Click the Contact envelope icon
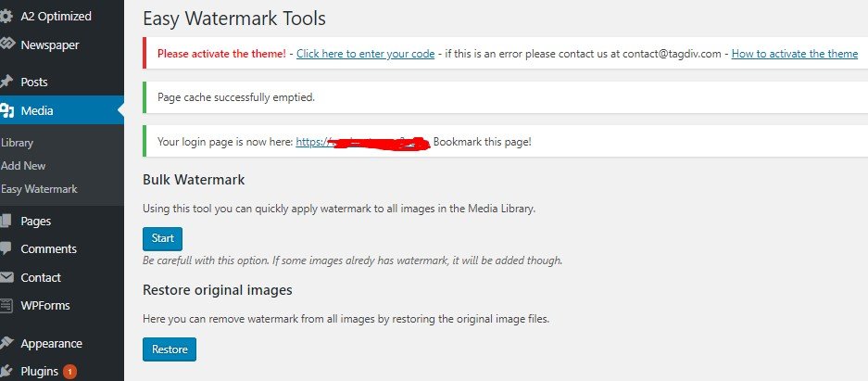 [x=6, y=277]
